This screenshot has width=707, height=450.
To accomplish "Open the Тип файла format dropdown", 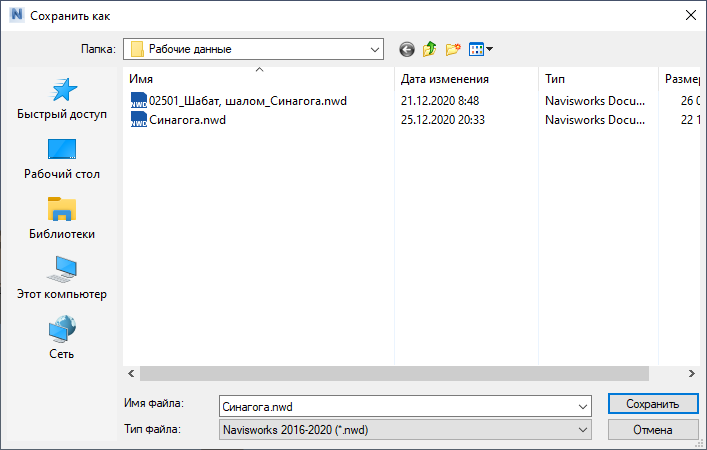I will (582, 429).
